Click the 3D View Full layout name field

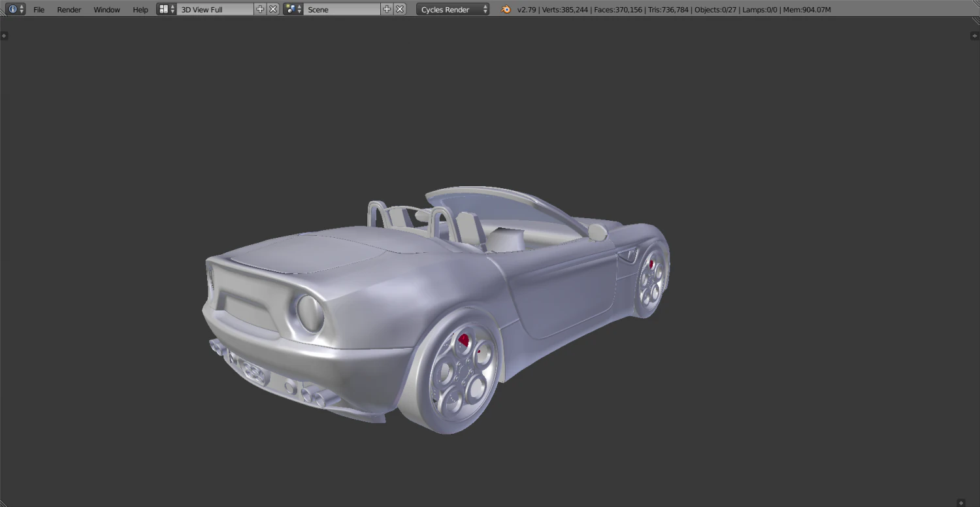point(215,10)
